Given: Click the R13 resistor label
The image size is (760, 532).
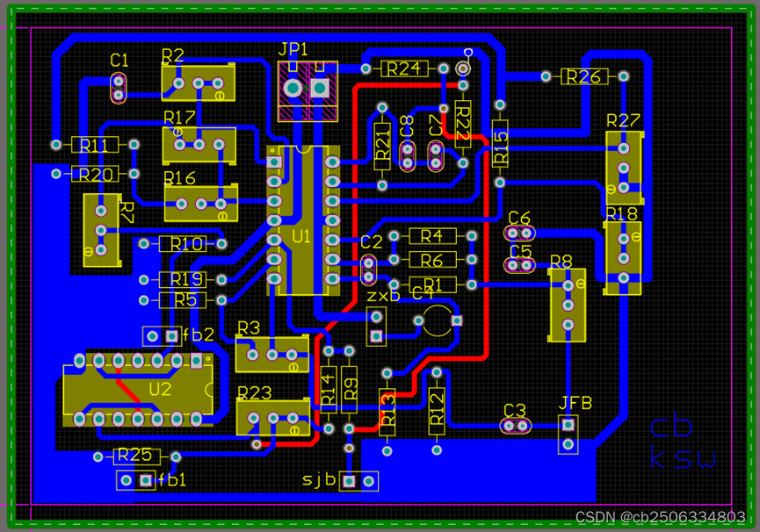Looking at the screenshot, I should pos(387,412).
